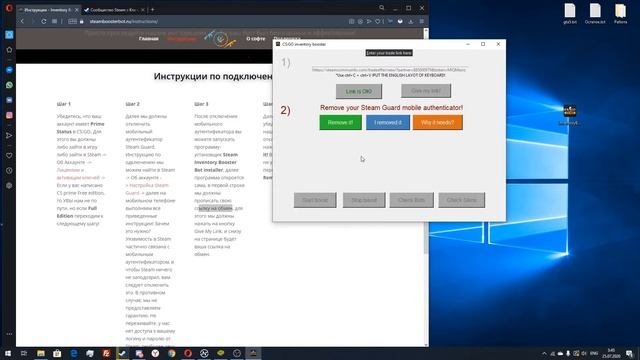The width and height of the screenshot is (640, 360).
Task: Open sidebar history clock icon
Action: 9,171
